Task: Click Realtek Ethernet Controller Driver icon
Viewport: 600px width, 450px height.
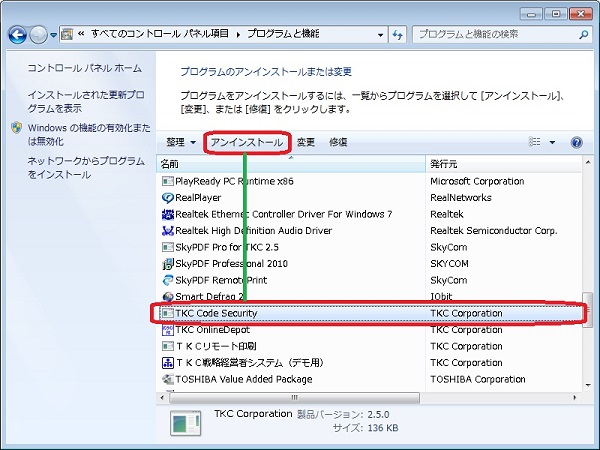Action: click(167, 214)
